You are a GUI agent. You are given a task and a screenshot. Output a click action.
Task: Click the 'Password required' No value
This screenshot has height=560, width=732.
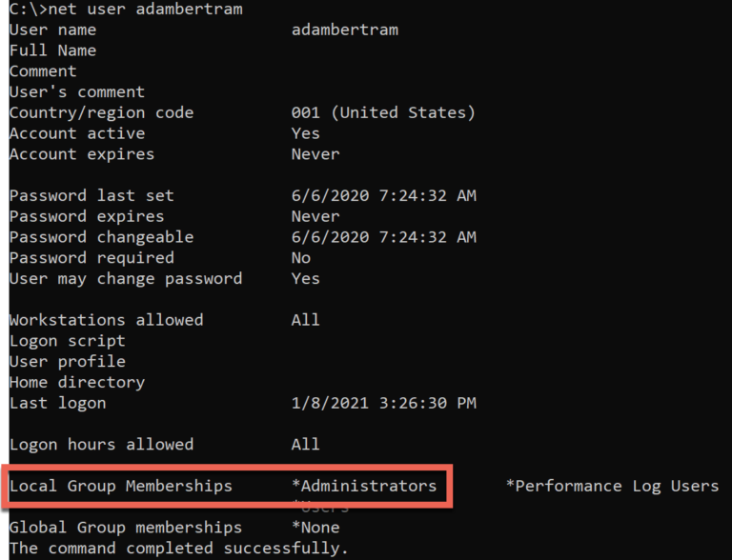click(301, 258)
